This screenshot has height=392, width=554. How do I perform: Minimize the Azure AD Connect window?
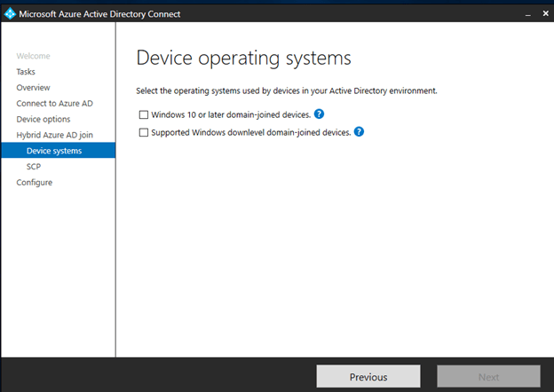coord(518,13)
